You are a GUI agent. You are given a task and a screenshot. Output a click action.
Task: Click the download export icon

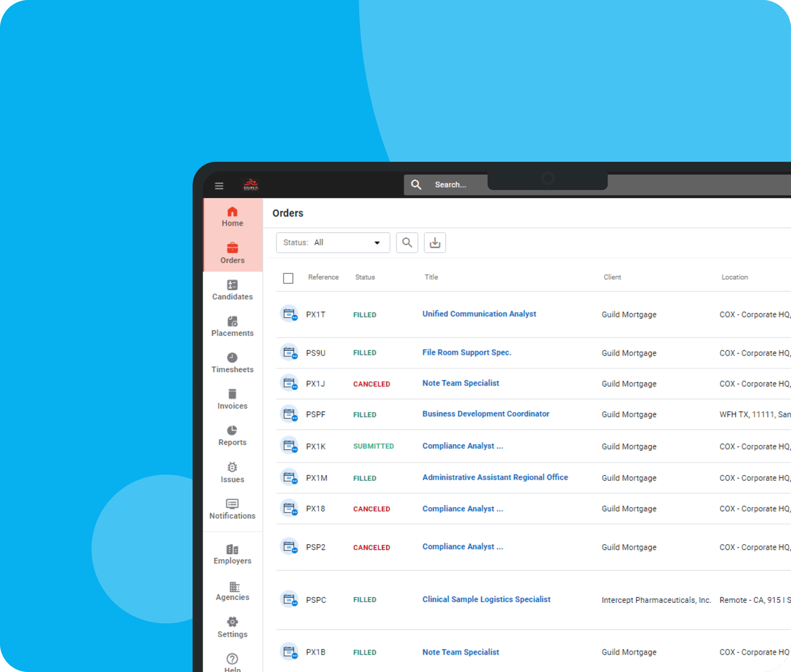(x=434, y=243)
